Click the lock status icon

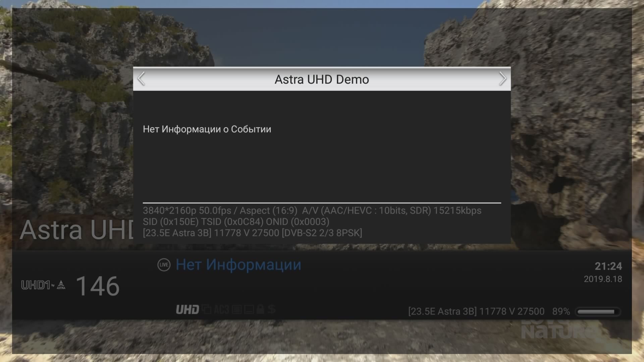click(x=260, y=309)
